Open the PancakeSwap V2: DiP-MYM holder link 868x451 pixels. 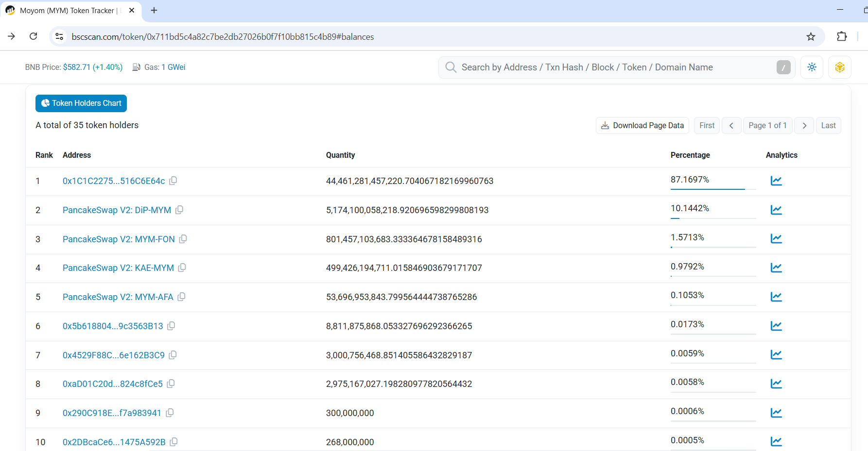click(117, 210)
